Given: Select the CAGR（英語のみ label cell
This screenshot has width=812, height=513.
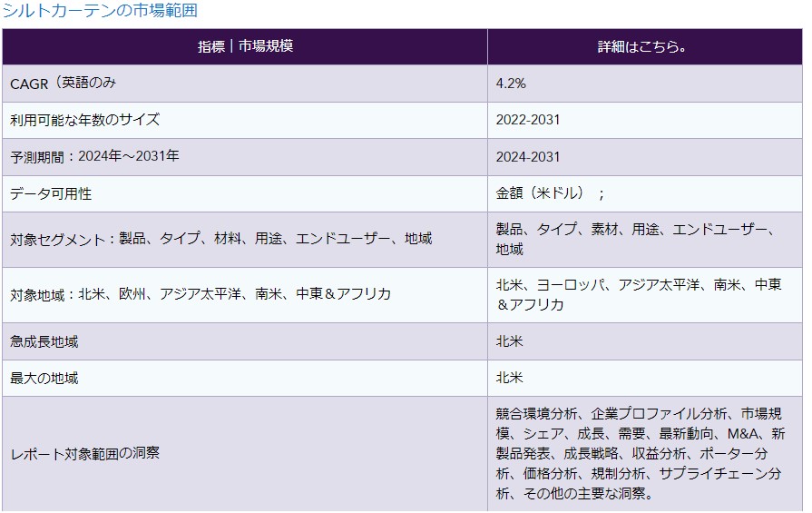Looking at the screenshot, I should point(64,84).
